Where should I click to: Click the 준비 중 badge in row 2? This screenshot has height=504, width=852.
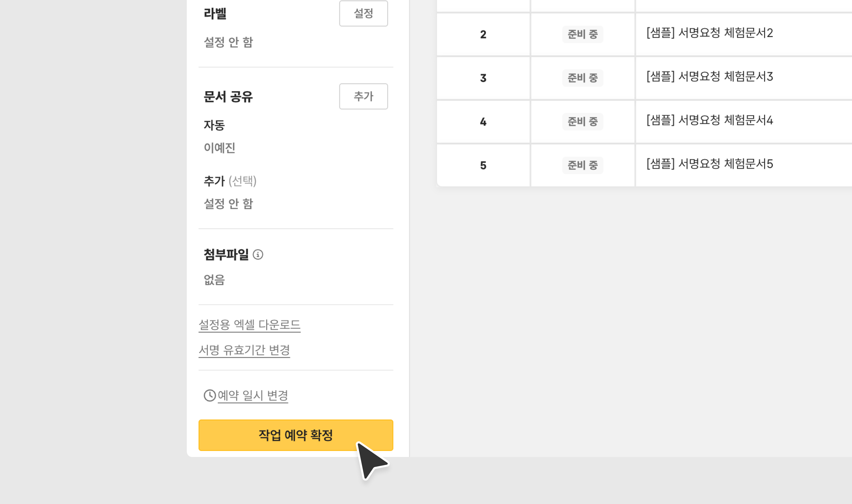click(x=582, y=34)
